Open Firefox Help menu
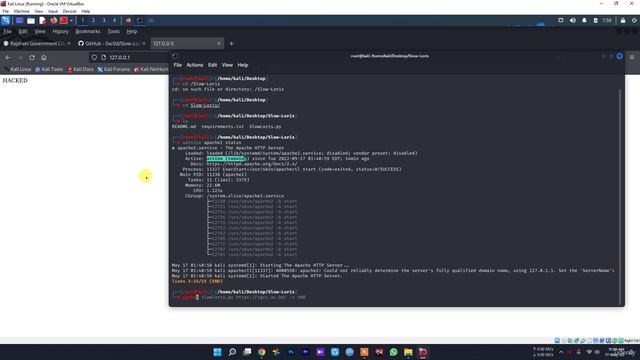Image resolution: width=640 pixels, height=360 pixels. [131, 31]
